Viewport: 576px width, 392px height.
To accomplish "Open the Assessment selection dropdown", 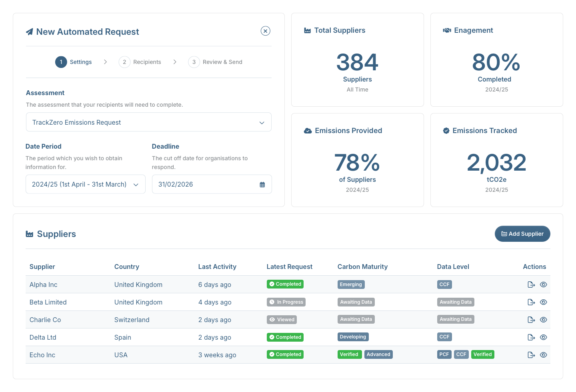I will click(x=148, y=122).
